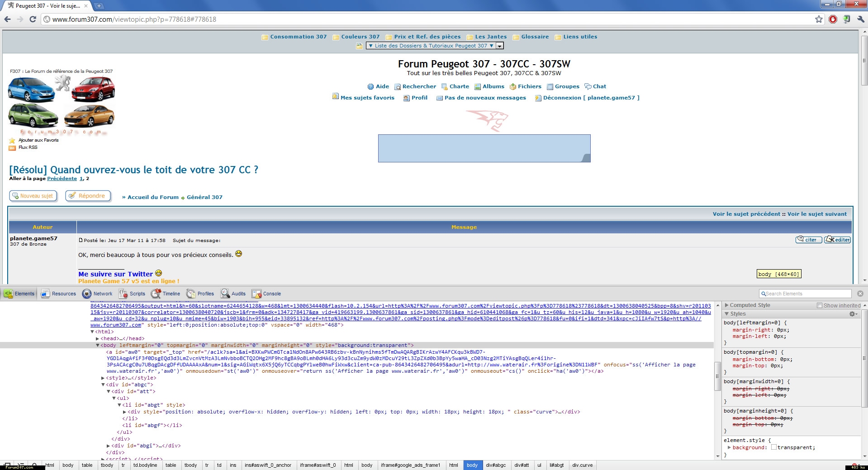Click the browser Back arrow

[x=7, y=19]
